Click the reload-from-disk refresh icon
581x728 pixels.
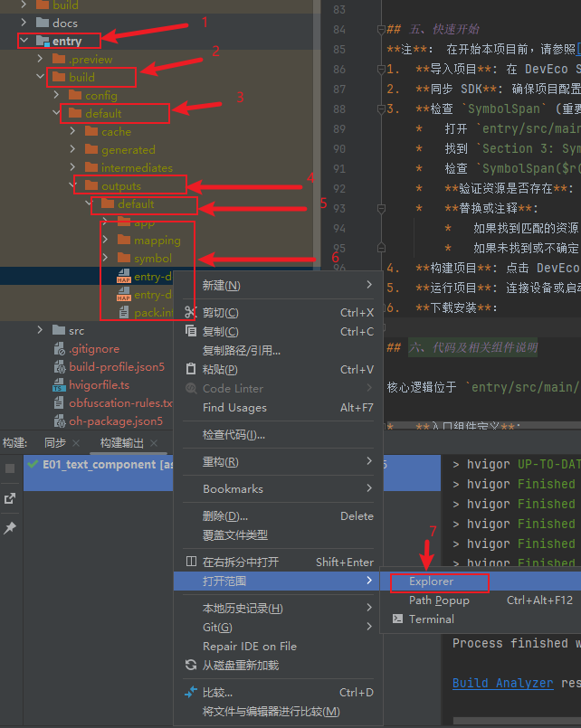[191, 665]
